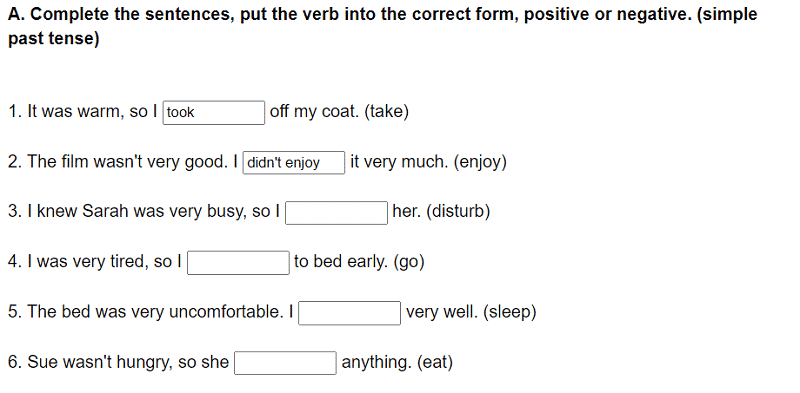This screenshot has height=393, width=800.
Task: Click the 'didn't enjoy' answer field
Action: point(294,162)
